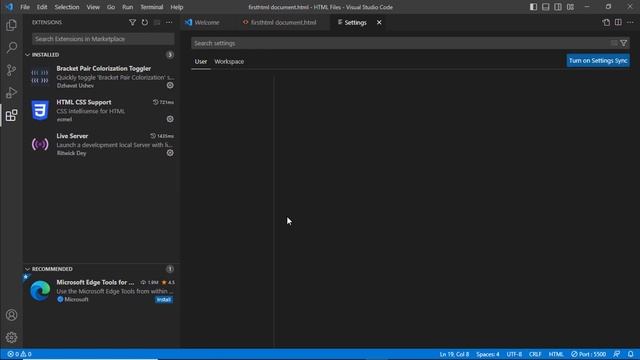
Task: Change line ending via CRLF entry
Action: [535, 354]
